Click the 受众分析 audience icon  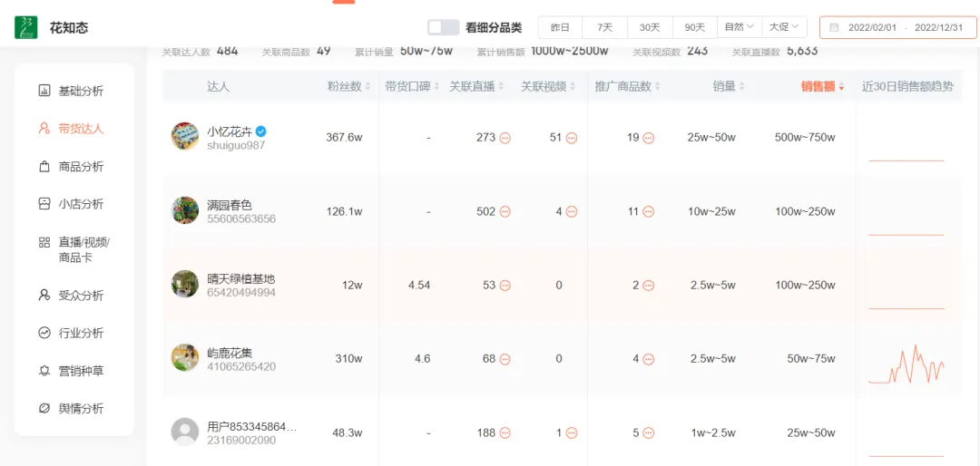point(44,296)
